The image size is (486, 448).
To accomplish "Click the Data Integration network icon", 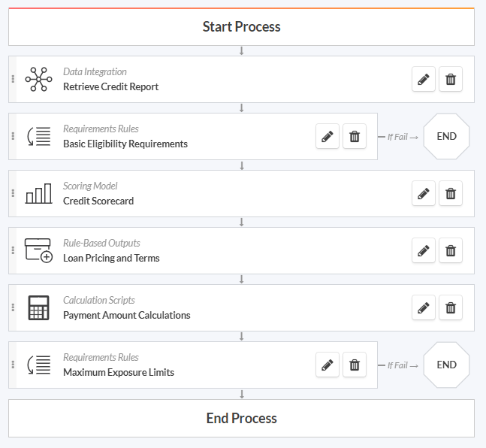I will [x=38, y=79].
